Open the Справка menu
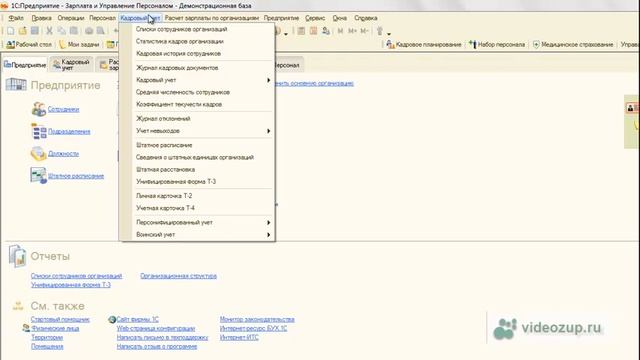The width and height of the screenshot is (640, 360). 366,18
